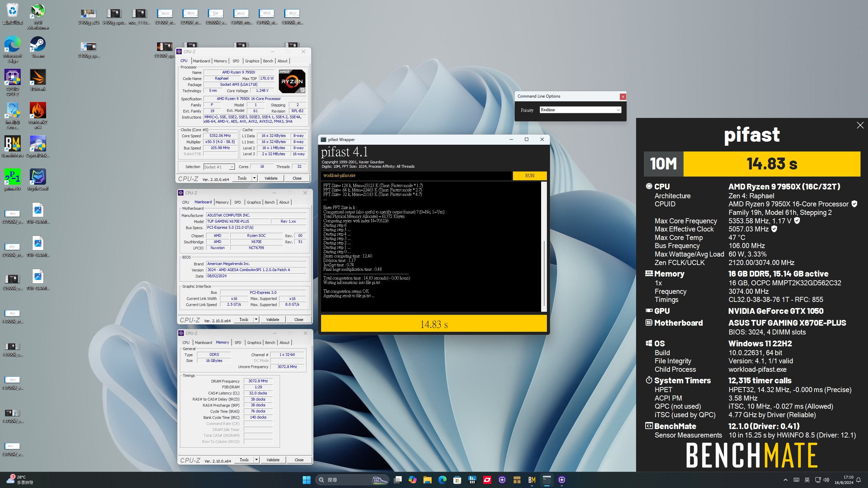Switch to pifast console taskbar icon
The width and height of the screenshot is (868, 488).
547,480
